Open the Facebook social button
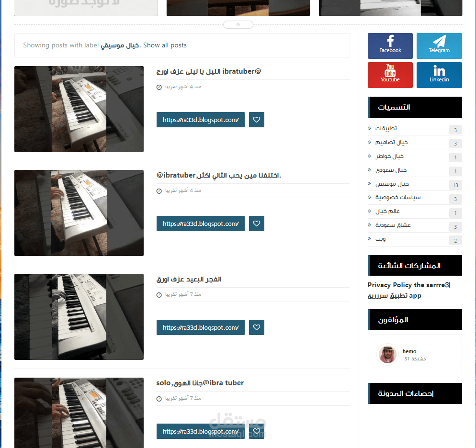Viewport: 476px width, 448px height. tap(390, 46)
